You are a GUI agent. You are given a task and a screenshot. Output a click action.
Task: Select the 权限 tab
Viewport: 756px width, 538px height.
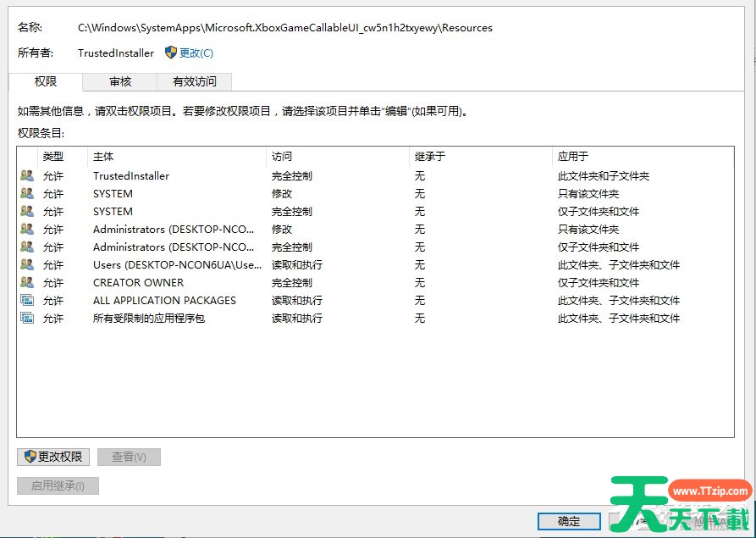click(46, 81)
